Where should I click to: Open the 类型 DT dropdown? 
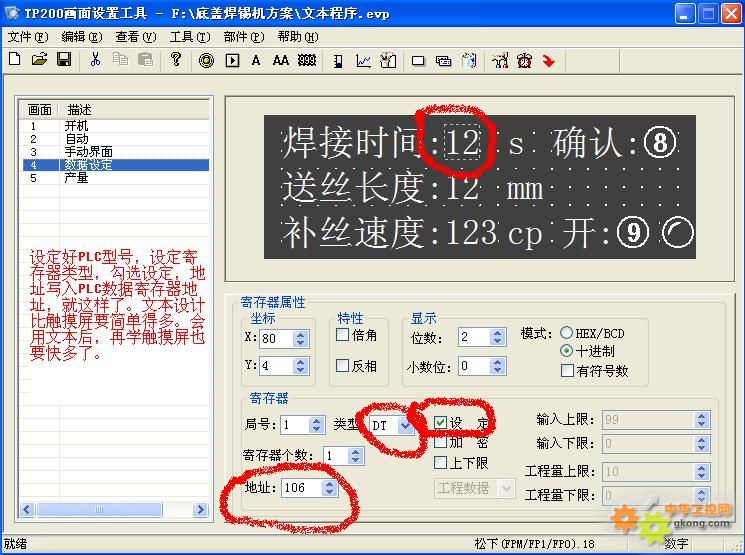405,425
